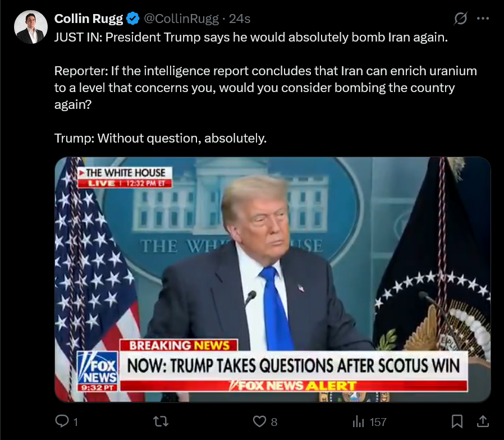Click the White House LIVE label in the video
The height and width of the screenshot is (440, 504).
pos(125,177)
